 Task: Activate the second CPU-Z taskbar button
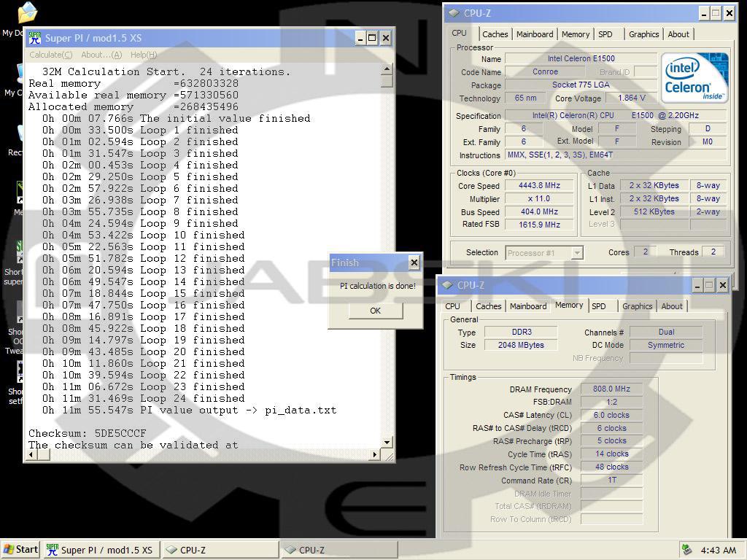pos(338,550)
